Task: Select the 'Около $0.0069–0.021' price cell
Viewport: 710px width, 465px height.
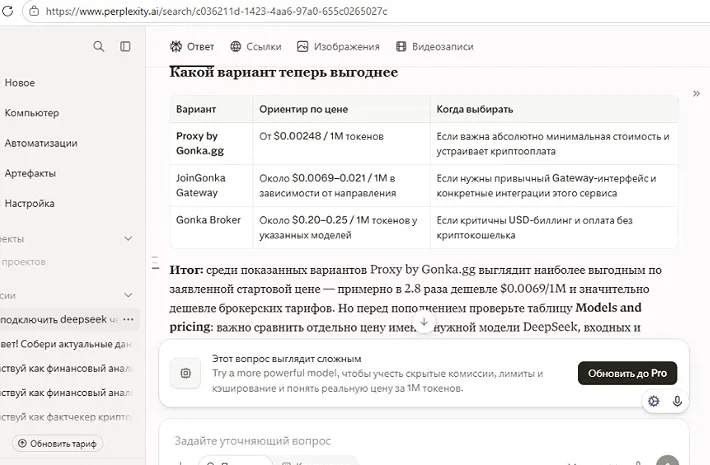Action: pos(341,186)
